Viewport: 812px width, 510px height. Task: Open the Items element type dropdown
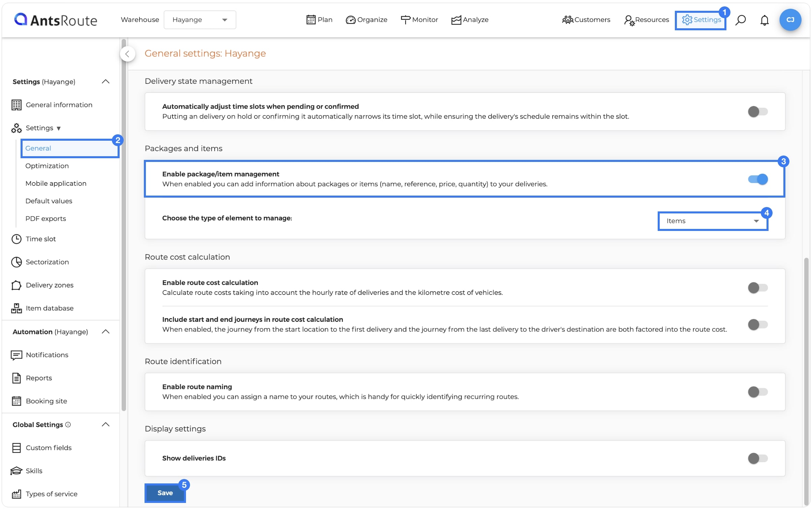point(713,221)
